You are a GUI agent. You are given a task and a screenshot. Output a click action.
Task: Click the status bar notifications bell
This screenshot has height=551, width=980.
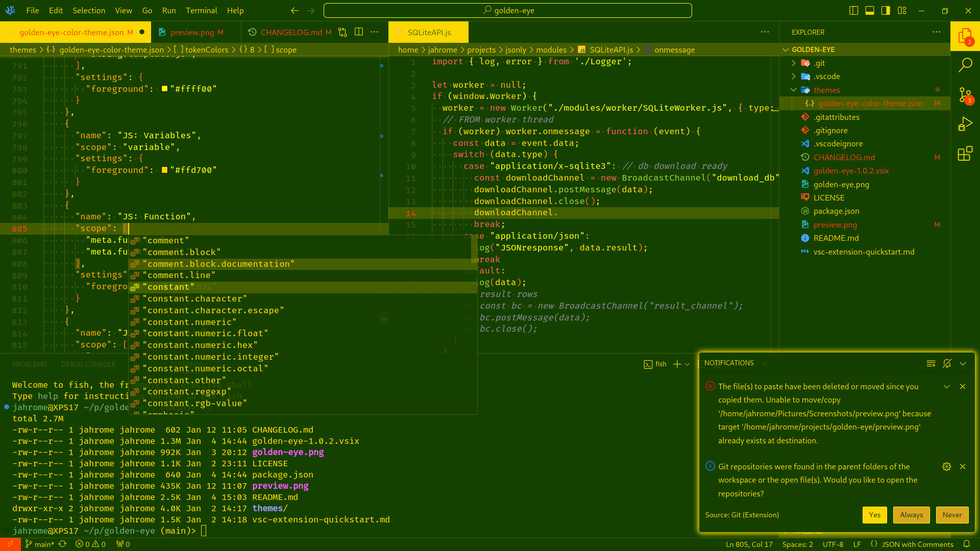(x=966, y=544)
